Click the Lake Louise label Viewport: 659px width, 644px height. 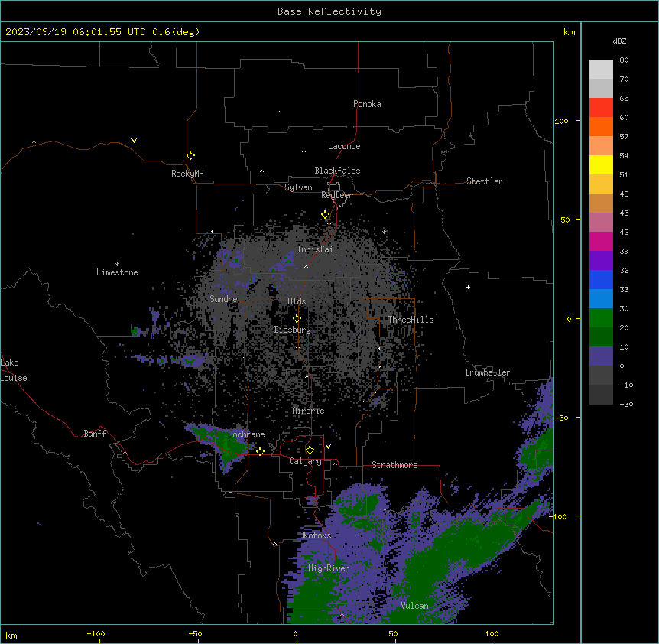[x=14, y=370]
